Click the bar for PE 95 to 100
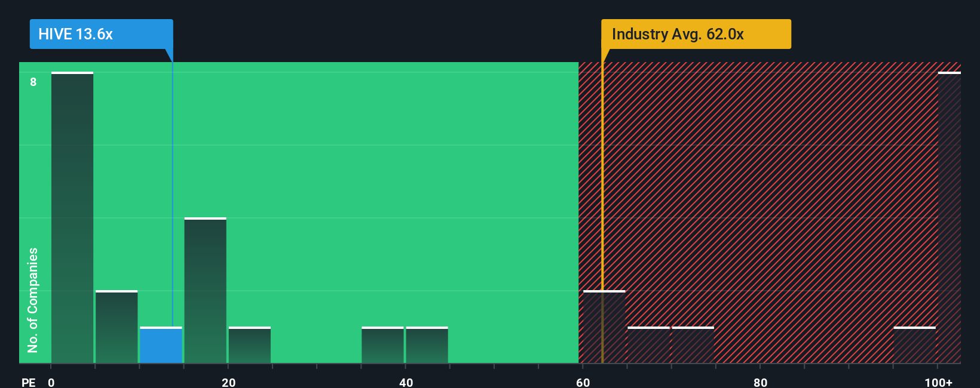The image size is (980, 388). click(x=915, y=345)
